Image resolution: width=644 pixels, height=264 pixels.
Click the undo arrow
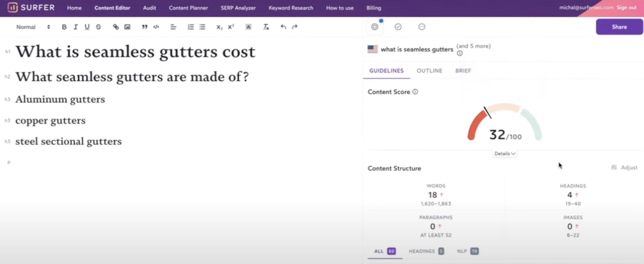pyautogui.click(x=283, y=27)
